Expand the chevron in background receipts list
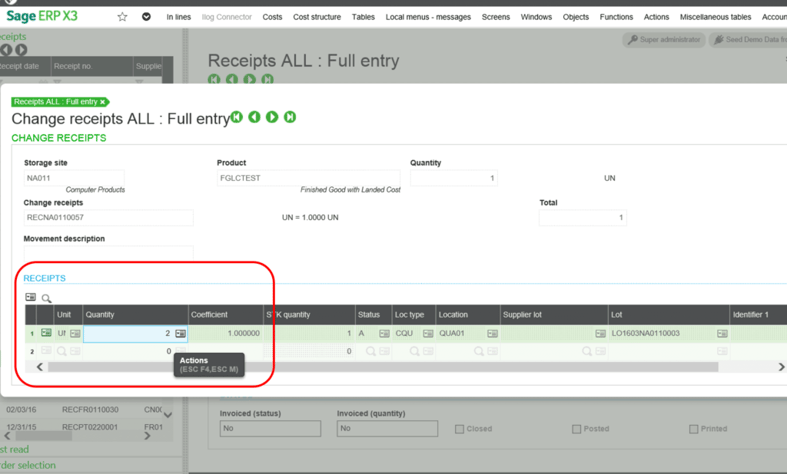 pyautogui.click(x=168, y=415)
